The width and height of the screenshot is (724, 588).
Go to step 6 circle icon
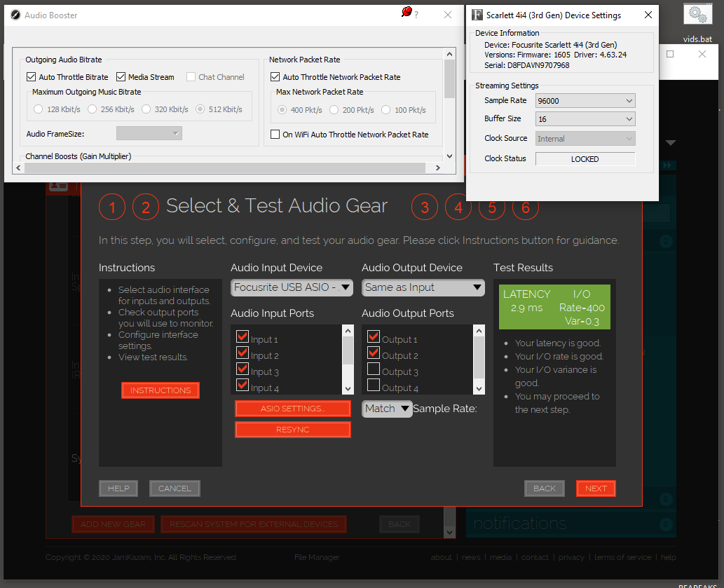526,207
